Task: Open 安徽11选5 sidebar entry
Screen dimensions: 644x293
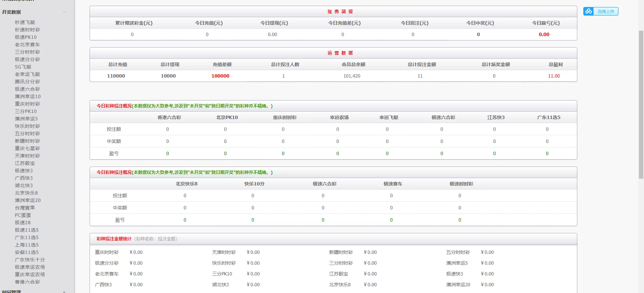Action: tap(27, 252)
